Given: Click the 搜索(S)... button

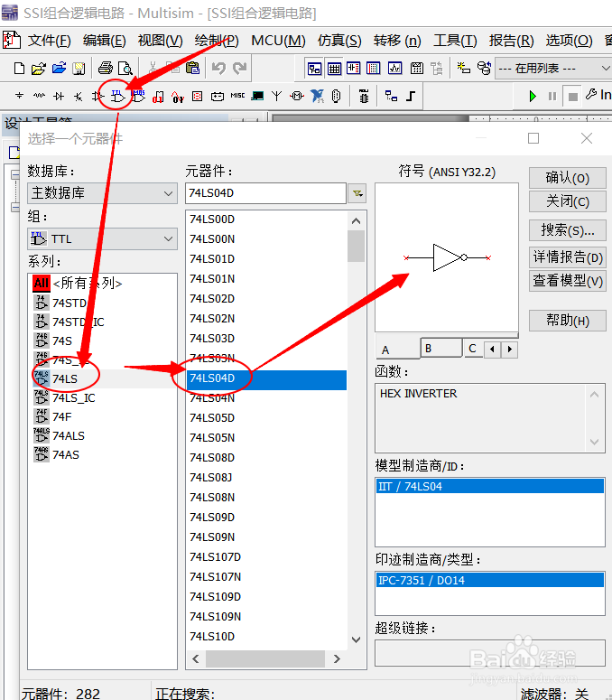Looking at the screenshot, I should [x=568, y=230].
